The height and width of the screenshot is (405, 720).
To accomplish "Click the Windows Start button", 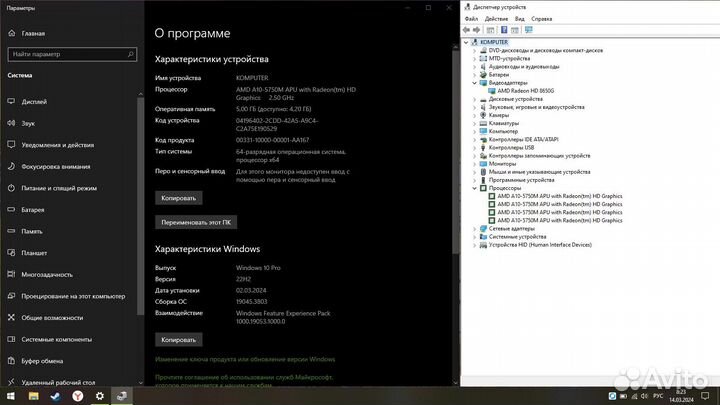I will click(x=11, y=396).
